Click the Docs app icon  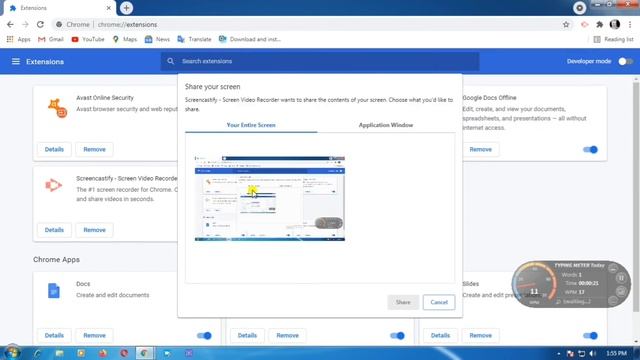[x=53, y=291]
